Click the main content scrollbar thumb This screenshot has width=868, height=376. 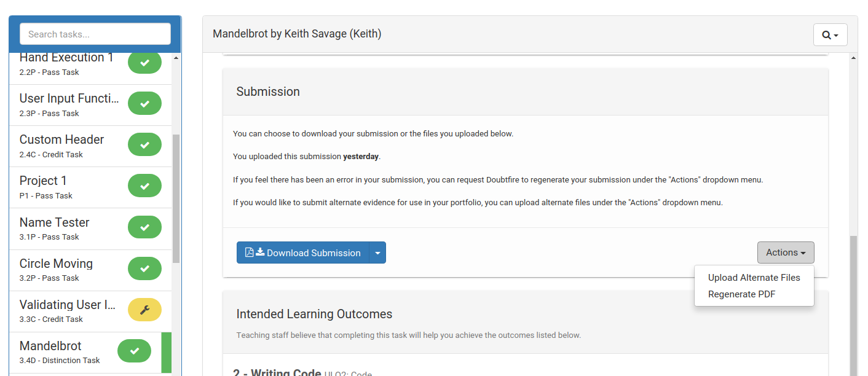pos(853,305)
